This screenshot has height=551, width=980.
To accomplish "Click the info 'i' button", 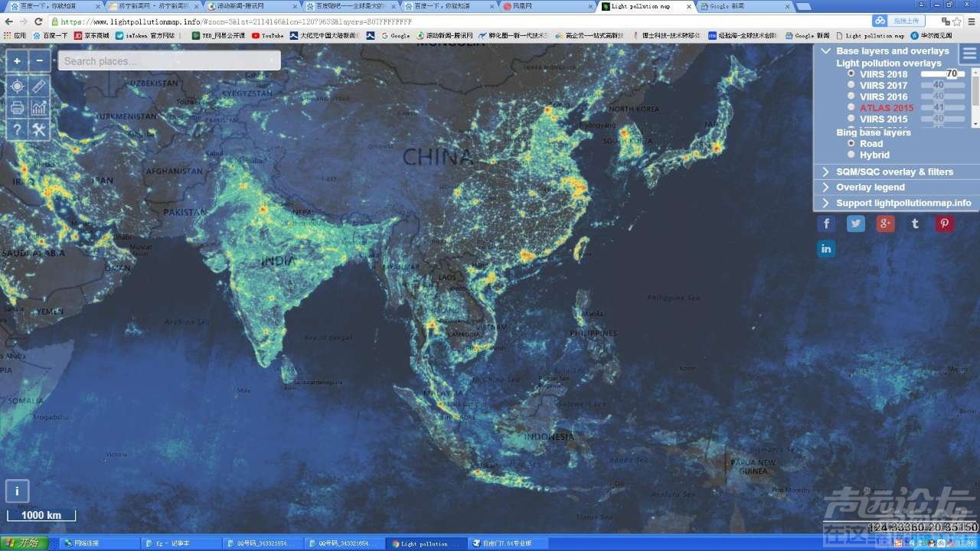I will click(17, 491).
